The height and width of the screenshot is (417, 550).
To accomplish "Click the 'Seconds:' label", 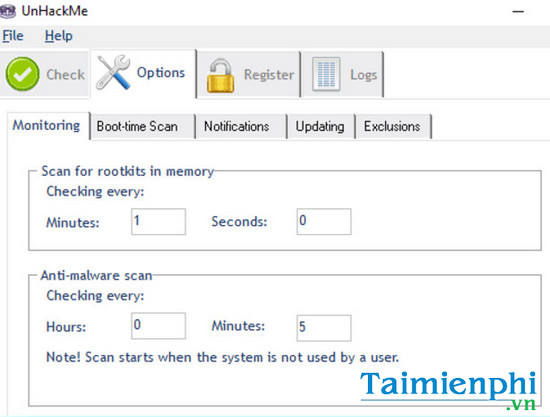I will (x=239, y=222).
